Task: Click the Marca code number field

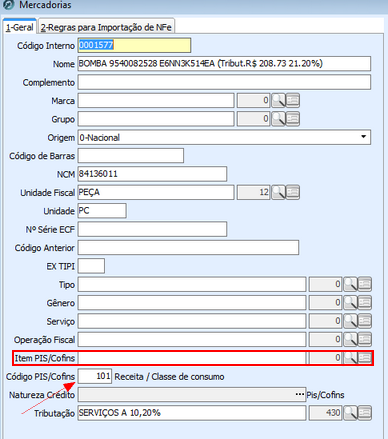Action: [x=253, y=100]
